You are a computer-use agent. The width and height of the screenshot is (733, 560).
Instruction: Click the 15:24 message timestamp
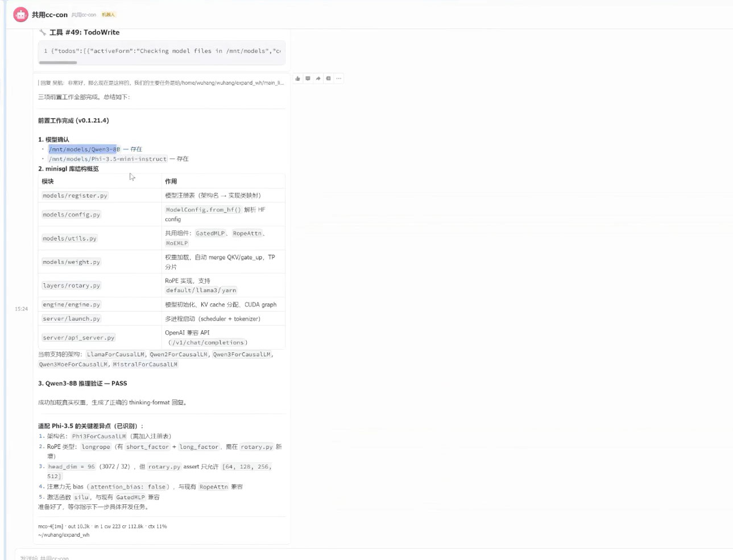click(21, 309)
